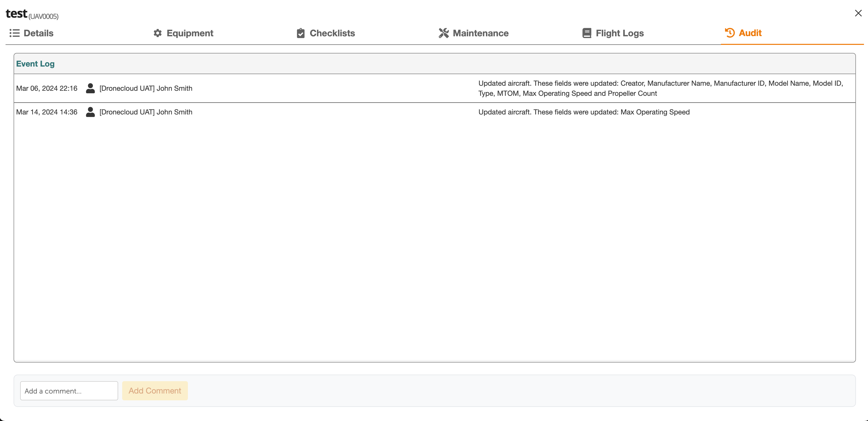Click the UAV0005 identifier
Image resolution: width=868 pixels, height=421 pixels.
pyautogui.click(x=44, y=16)
